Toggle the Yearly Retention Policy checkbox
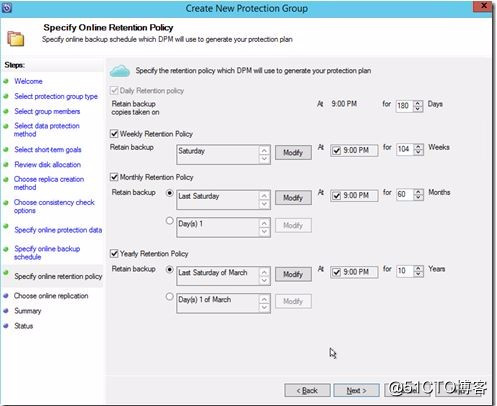This screenshot has width=497, height=406. (x=114, y=254)
